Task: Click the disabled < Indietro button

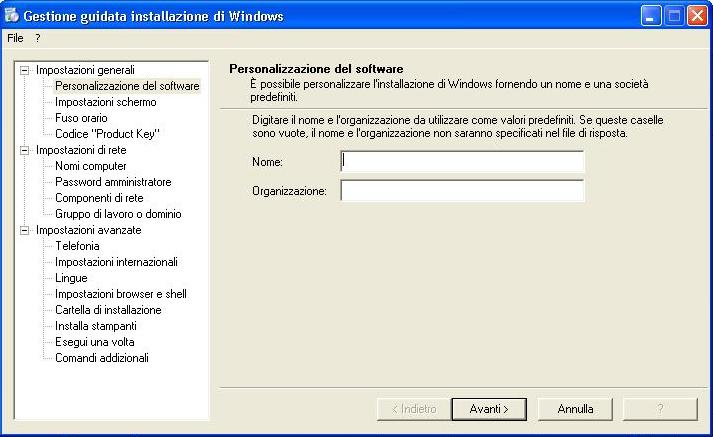Action: coord(414,409)
